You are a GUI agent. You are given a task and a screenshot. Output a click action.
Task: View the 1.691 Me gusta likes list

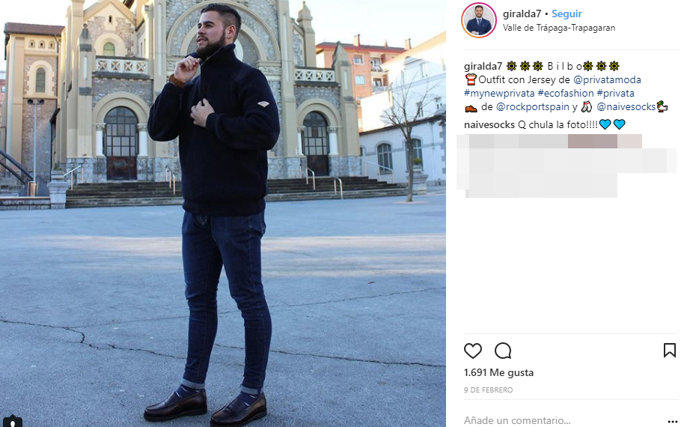499,372
